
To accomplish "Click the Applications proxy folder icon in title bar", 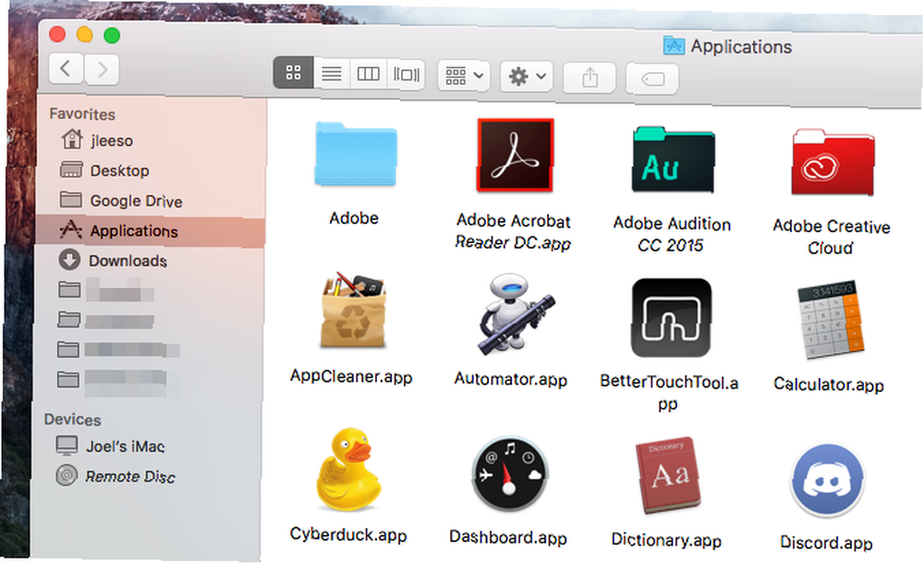I will tap(674, 45).
